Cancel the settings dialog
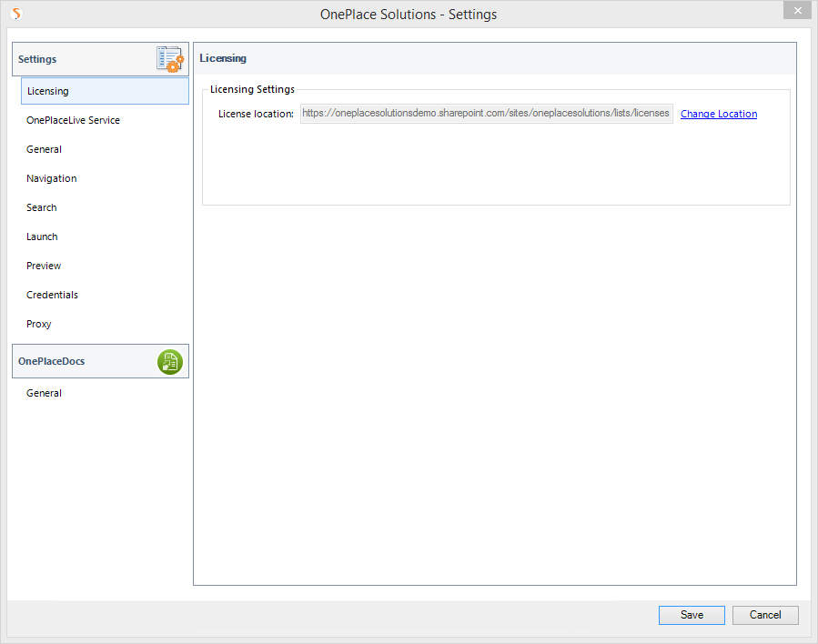Image resolution: width=818 pixels, height=644 pixels. pos(765,615)
